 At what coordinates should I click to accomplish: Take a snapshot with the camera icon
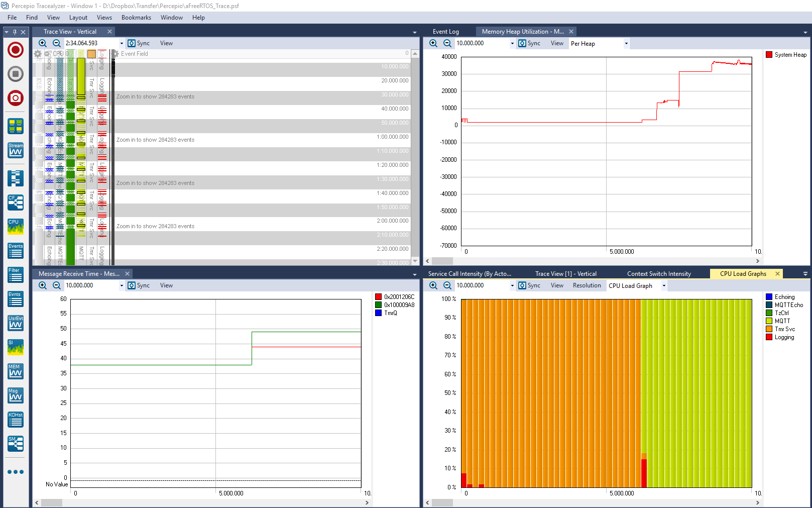tap(16, 98)
